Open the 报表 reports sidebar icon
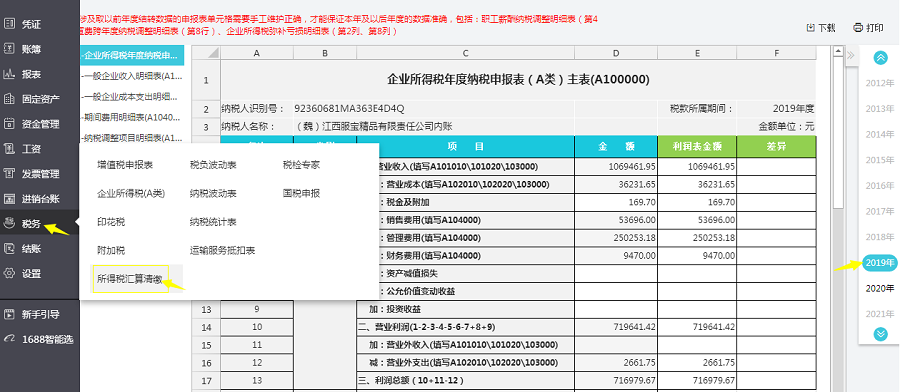This screenshot has width=900, height=392. click(x=9, y=74)
